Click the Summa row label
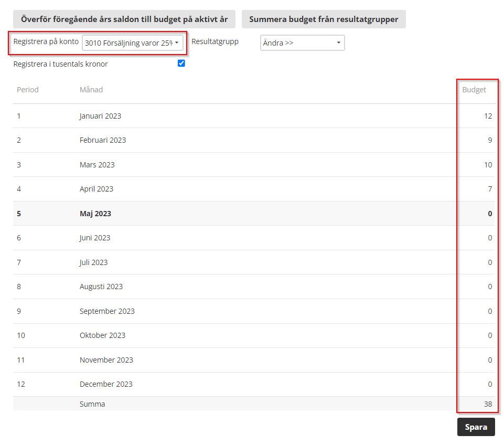The image size is (504, 445). (92, 404)
